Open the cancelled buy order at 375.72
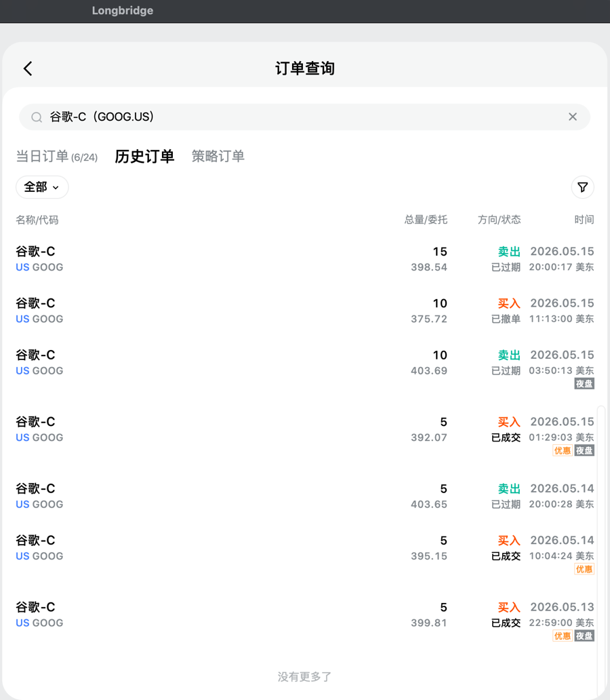Image resolution: width=610 pixels, height=700 pixels. click(305, 311)
